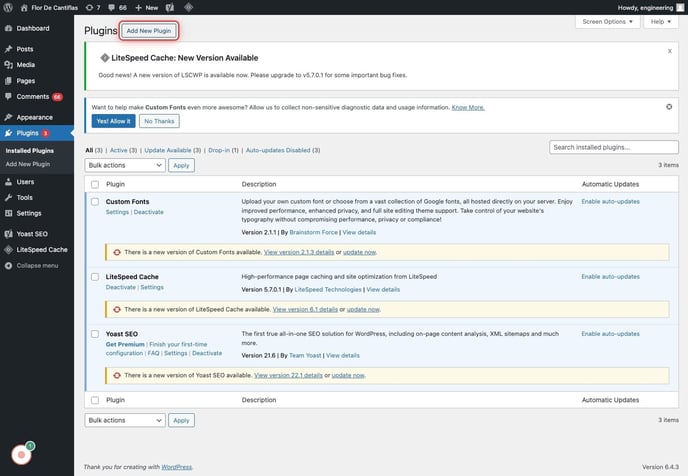Tick the Custom Fonts plugin checkbox

click(x=95, y=201)
